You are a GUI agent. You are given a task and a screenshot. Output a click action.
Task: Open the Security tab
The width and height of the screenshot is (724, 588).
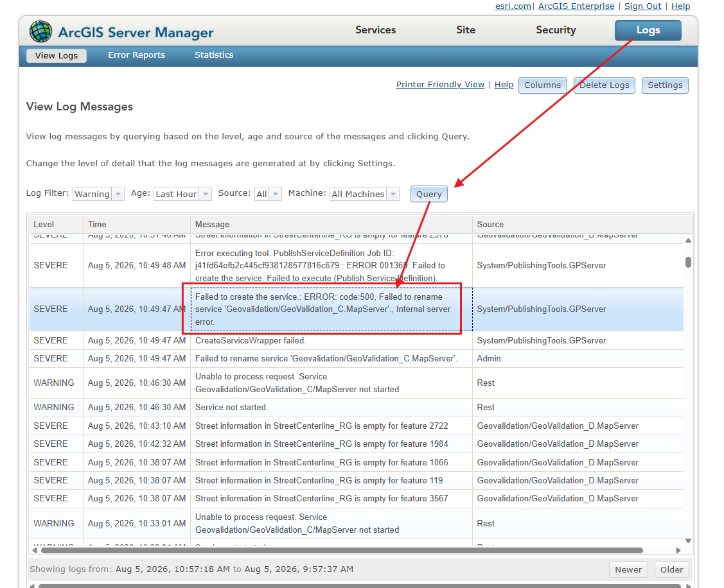click(x=556, y=30)
